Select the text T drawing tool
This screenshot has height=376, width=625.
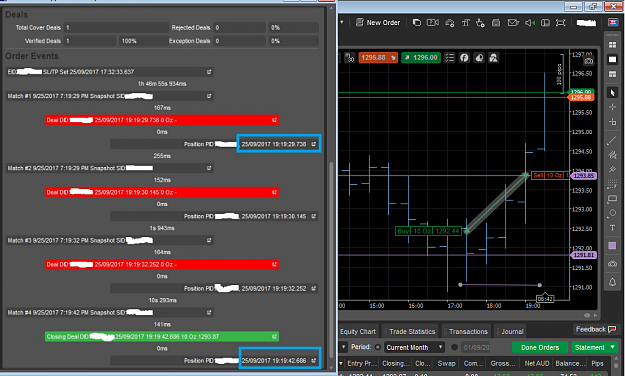[612, 228]
